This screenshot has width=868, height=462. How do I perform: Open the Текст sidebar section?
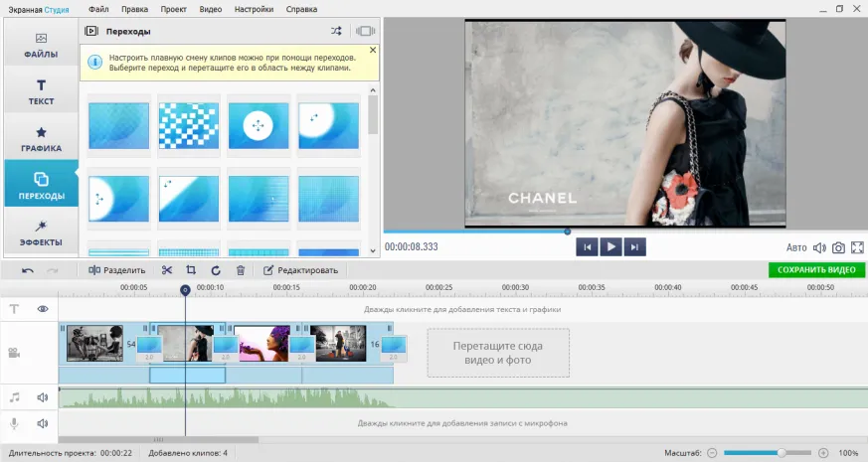[41, 91]
